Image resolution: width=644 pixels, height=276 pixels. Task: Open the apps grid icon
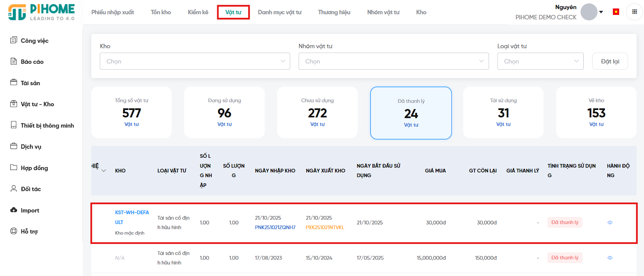634,12
